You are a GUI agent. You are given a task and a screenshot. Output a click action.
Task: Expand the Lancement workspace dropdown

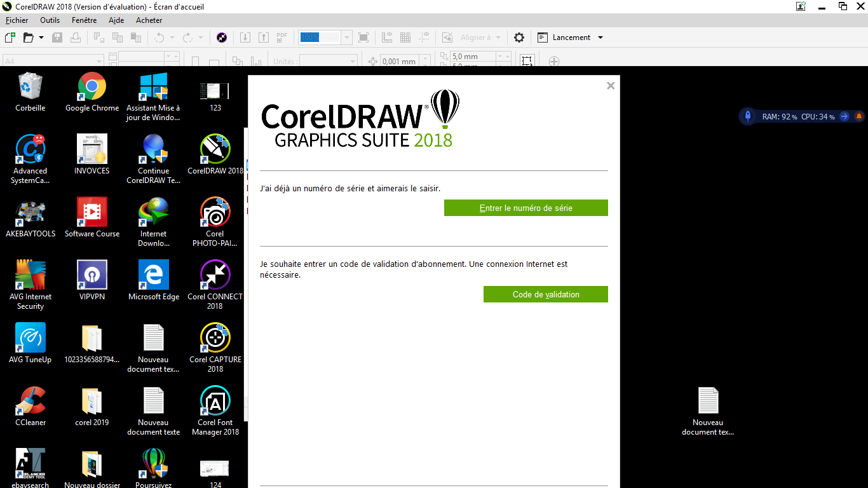[600, 37]
